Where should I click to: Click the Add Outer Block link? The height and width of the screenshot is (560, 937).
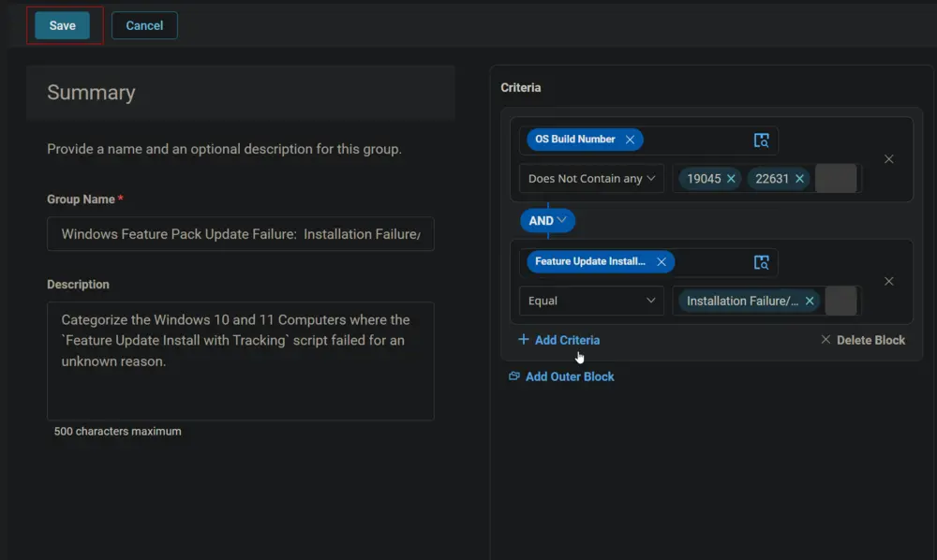pos(561,376)
